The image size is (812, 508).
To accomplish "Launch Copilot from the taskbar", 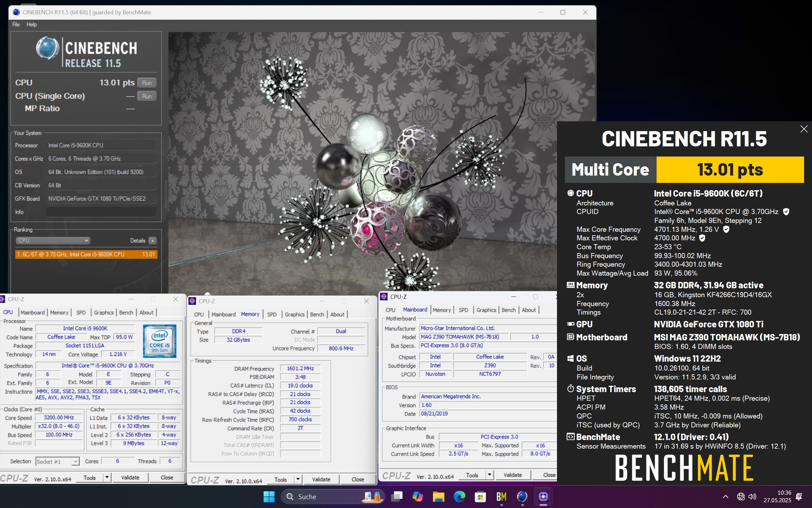I will click(x=418, y=497).
